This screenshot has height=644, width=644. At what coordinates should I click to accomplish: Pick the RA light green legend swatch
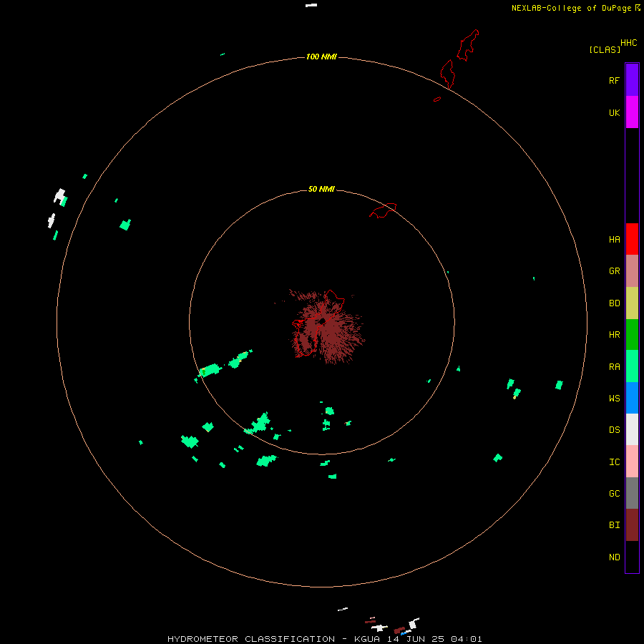(x=632, y=366)
